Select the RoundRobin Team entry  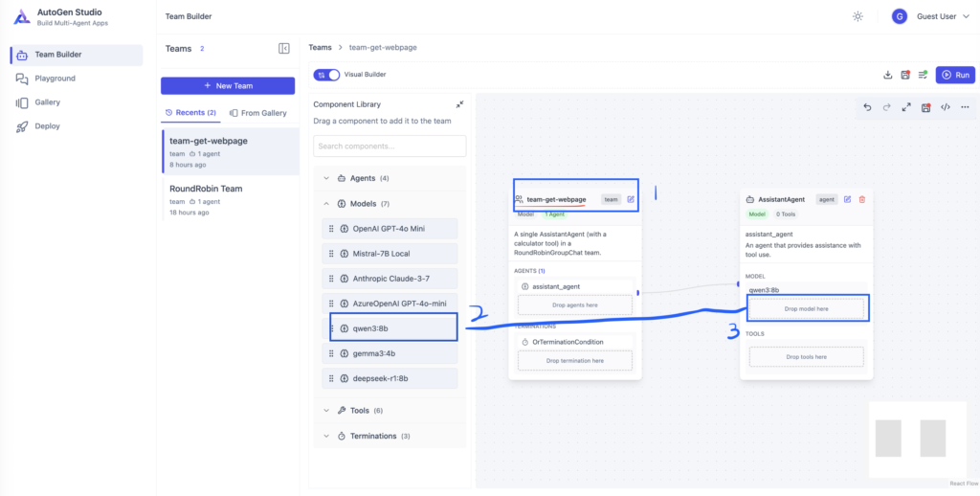230,199
